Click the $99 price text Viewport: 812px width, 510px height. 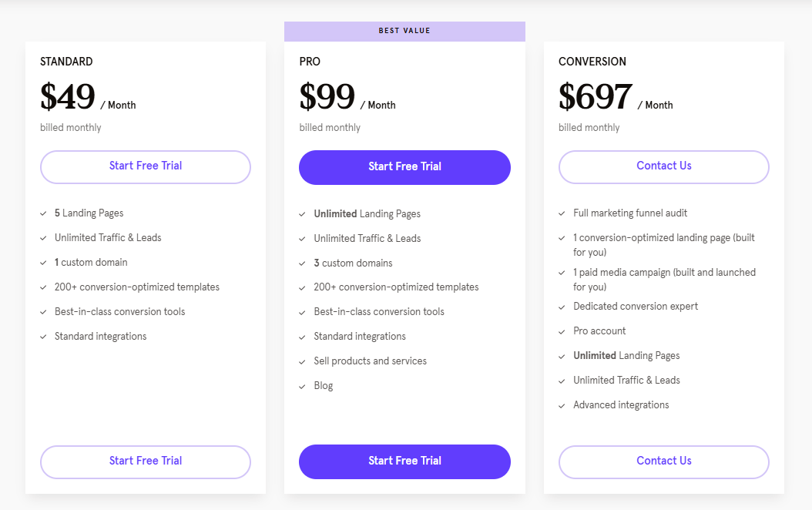point(327,97)
